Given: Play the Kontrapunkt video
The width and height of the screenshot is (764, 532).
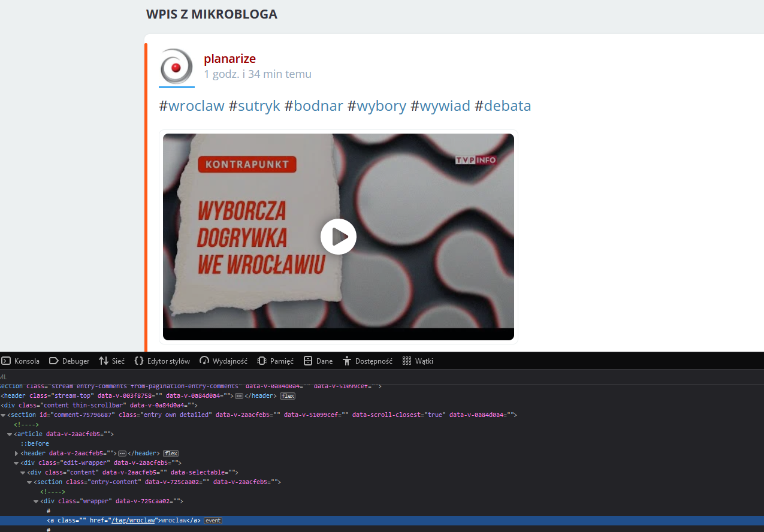Looking at the screenshot, I should click(x=339, y=237).
